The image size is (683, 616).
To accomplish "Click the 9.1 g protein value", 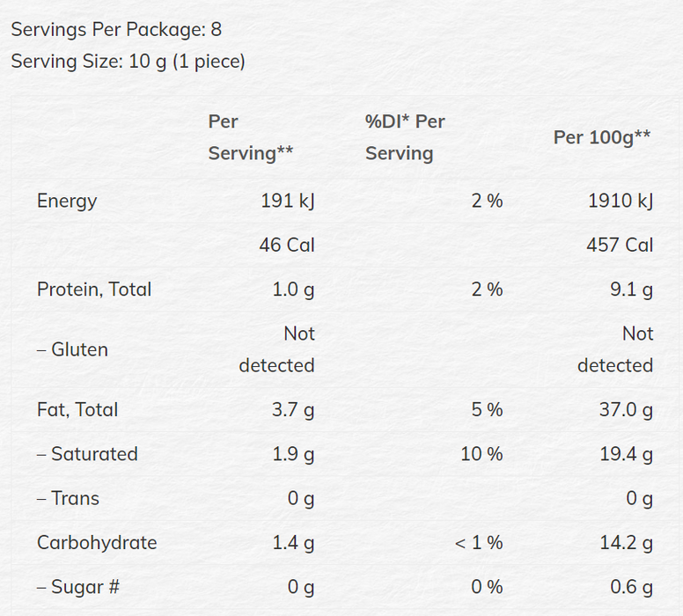I will coord(630,290).
